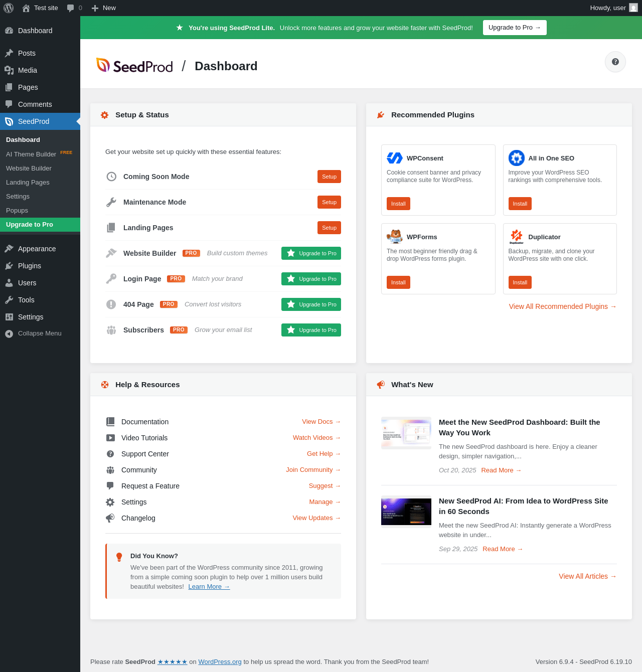Click the Website Builder row icon
Screen dimensions: 642x672
[111, 253]
